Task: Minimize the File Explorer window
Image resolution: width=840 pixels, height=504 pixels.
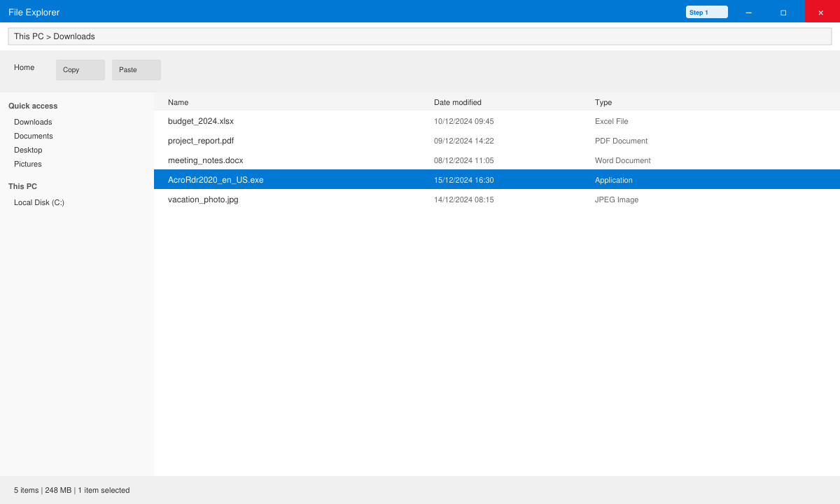Action: pyautogui.click(x=748, y=12)
